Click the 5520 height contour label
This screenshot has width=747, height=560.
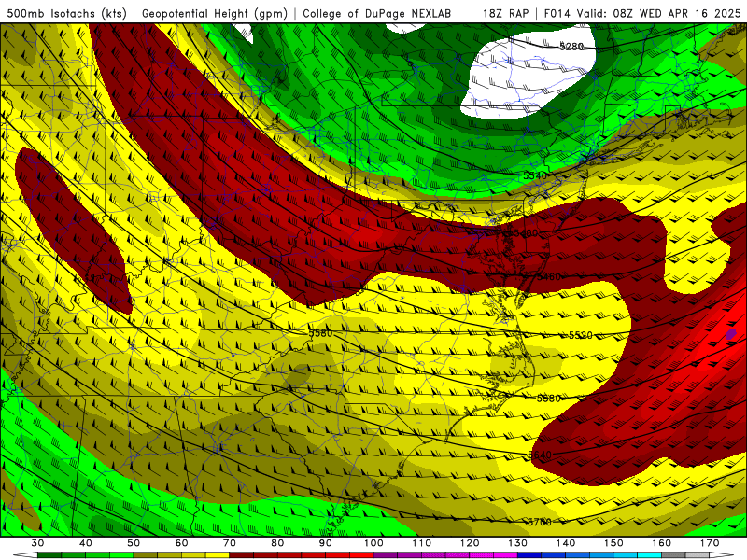pyautogui.click(x=580, y=335)
